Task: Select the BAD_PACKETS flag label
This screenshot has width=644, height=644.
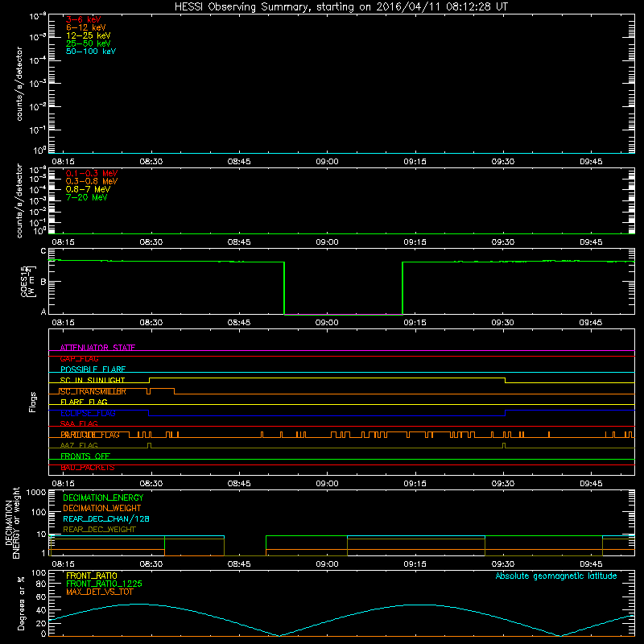Action: click(x=88, y=468)
